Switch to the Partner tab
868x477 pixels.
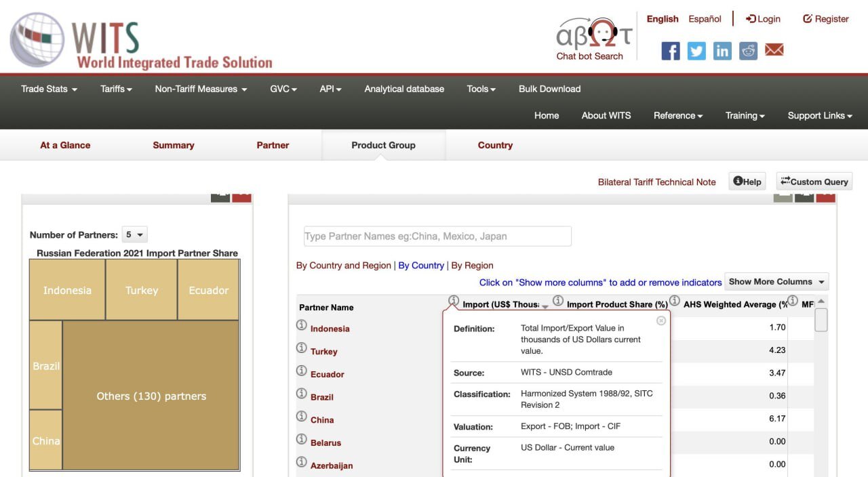click(273, 145)
